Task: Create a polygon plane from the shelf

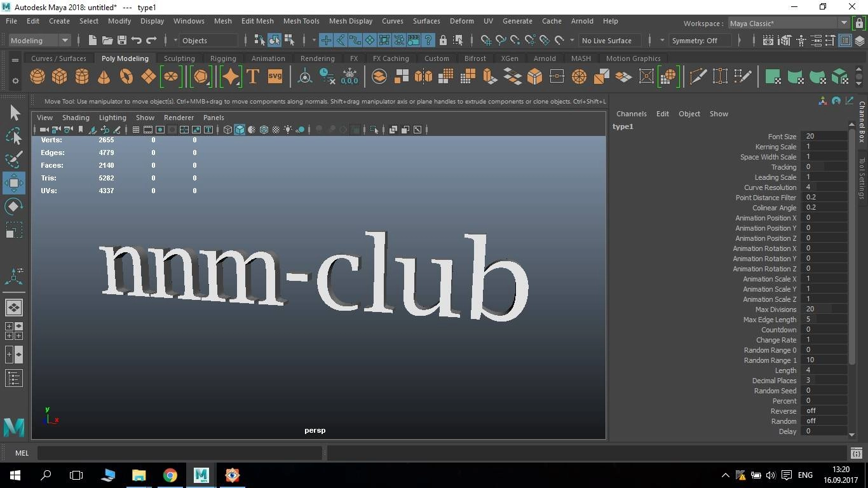Action: click(149, 77)
